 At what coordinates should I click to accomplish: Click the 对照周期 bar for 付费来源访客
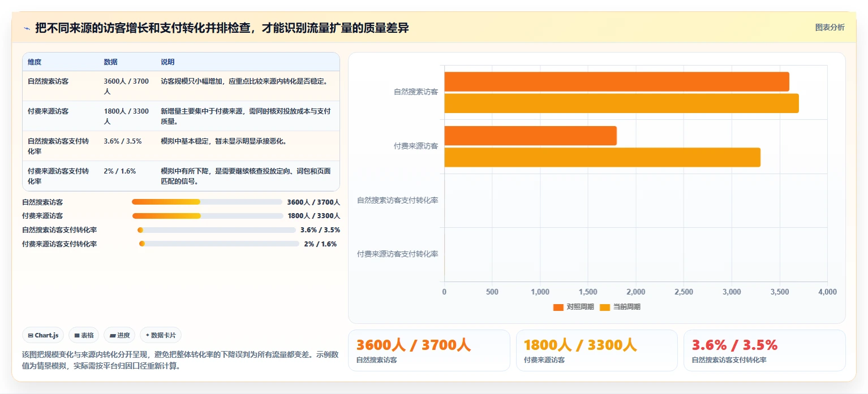530,136
